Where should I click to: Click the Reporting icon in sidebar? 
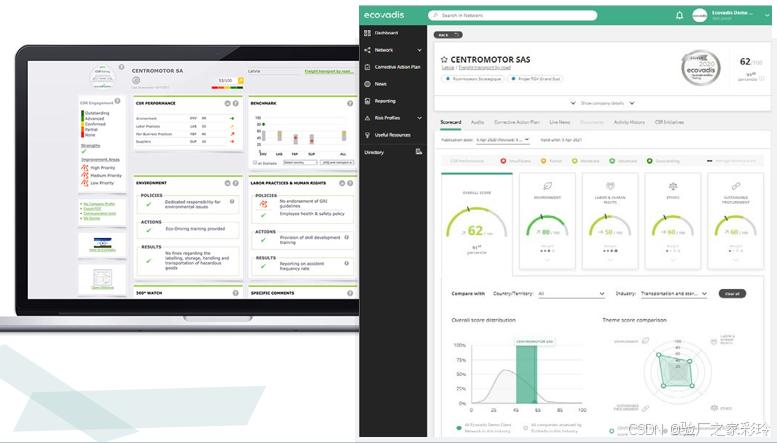(367, 101)
